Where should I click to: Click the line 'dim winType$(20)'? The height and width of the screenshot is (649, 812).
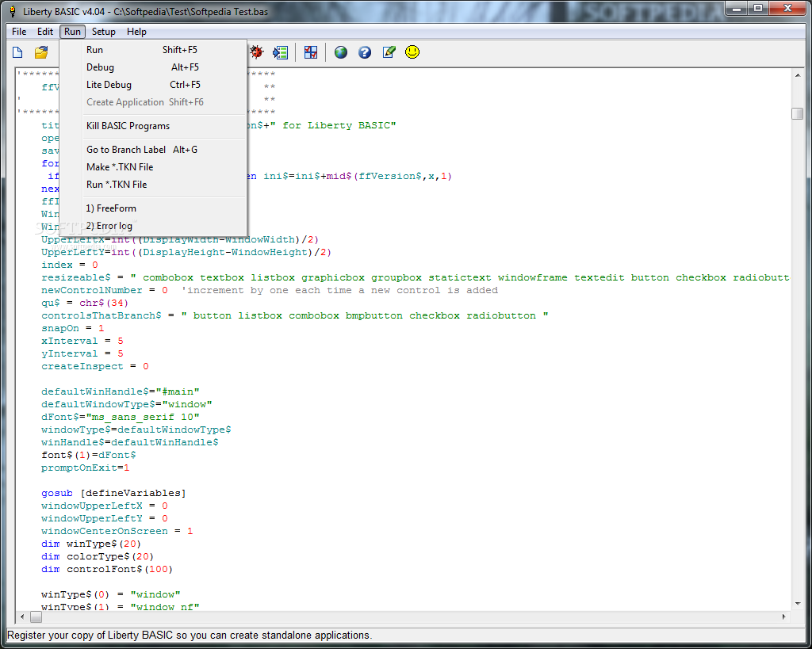tap(91, 544)
